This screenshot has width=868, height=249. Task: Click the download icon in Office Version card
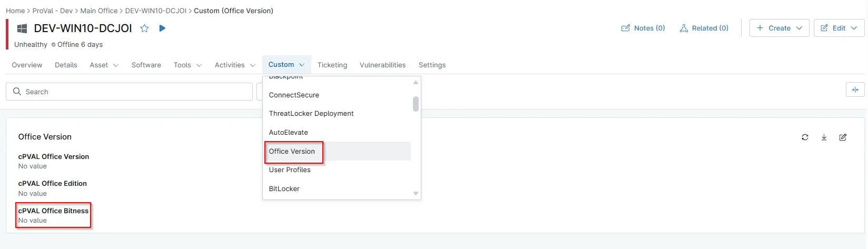click(x=824, y=137)
